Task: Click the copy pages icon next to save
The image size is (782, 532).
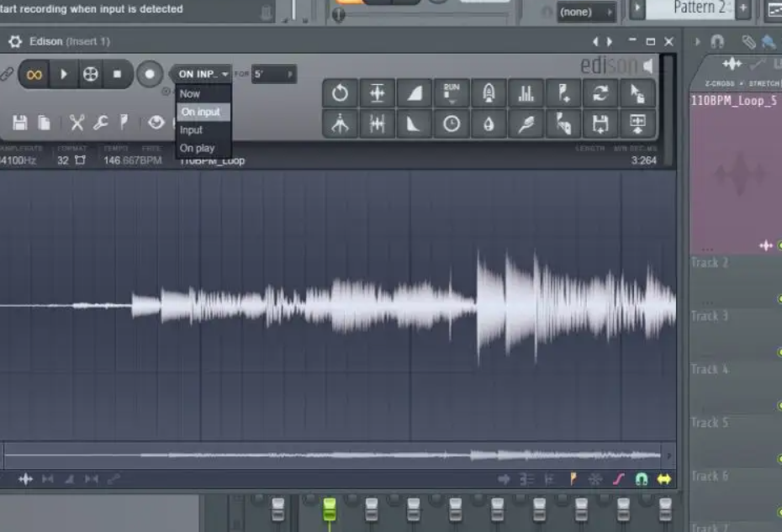Action: click(44, 122)
